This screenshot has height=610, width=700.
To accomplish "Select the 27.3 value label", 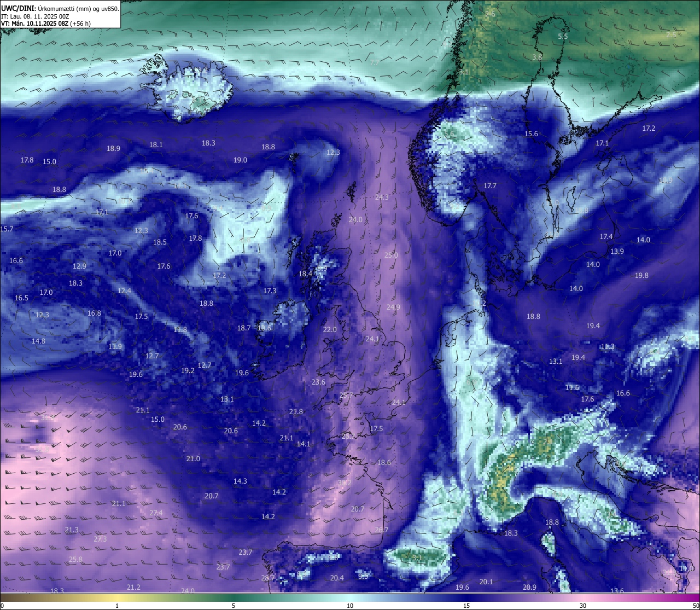I will [x=100, y=539].
